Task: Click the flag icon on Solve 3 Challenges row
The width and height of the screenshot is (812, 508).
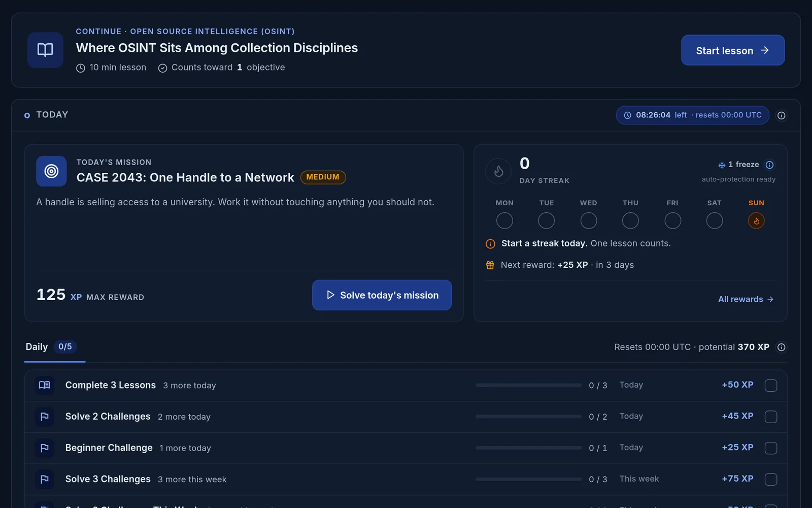Action: [x=45, y=479]
